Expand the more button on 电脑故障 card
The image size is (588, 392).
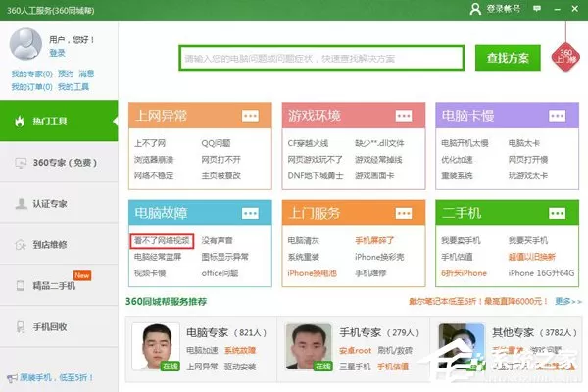(250, 213)
